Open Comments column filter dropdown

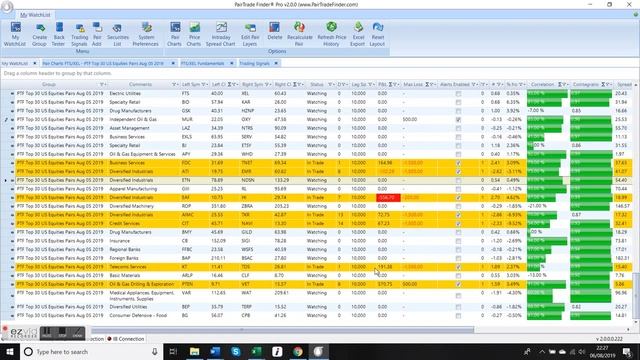174,84
